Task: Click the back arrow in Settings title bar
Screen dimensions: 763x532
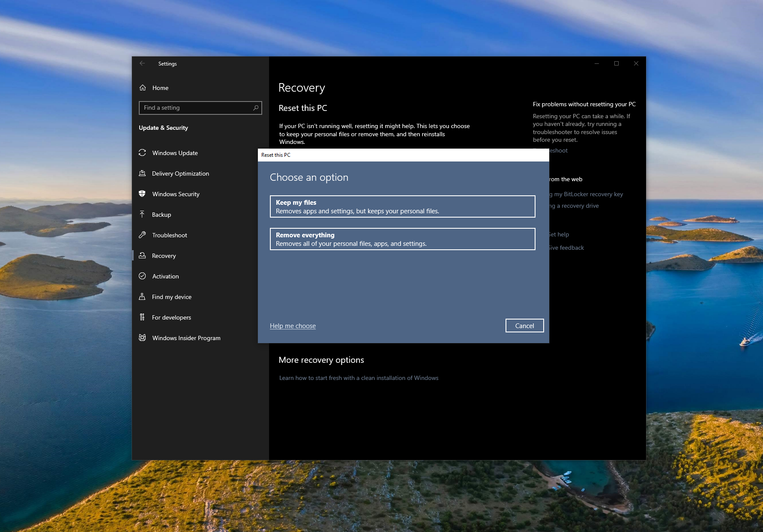Action: coord(142,63)
